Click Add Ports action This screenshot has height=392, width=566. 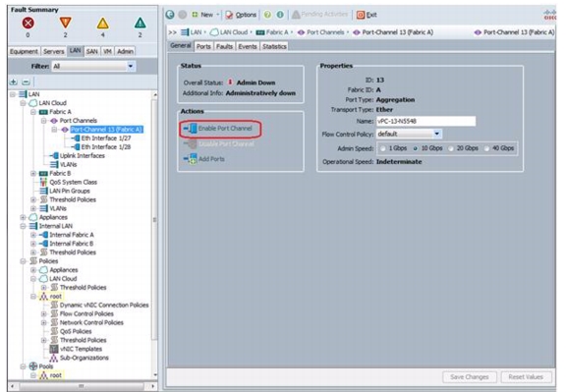(204, 159)
